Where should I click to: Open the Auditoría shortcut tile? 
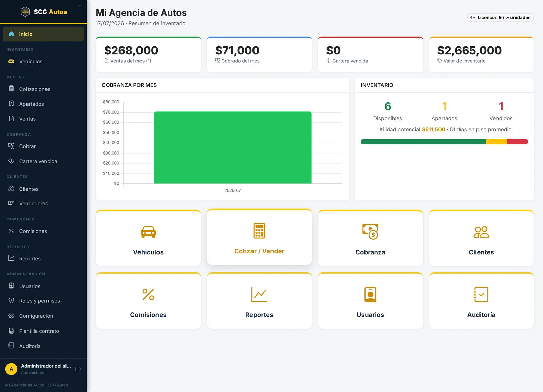481,300
